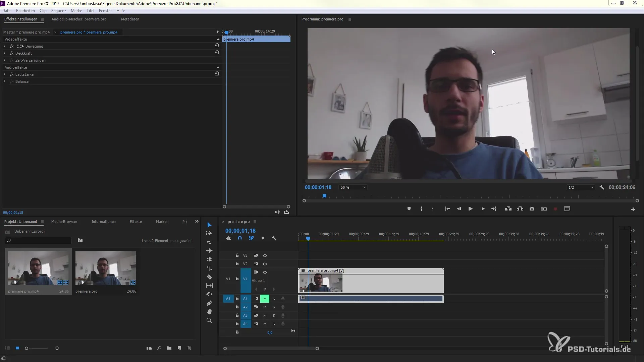Add marker in program monitor
Viewport: 644px width, 362px height.
tap(409, 209)
